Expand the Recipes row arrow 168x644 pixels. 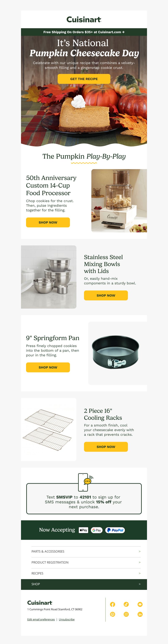click(x=140, y=573)
